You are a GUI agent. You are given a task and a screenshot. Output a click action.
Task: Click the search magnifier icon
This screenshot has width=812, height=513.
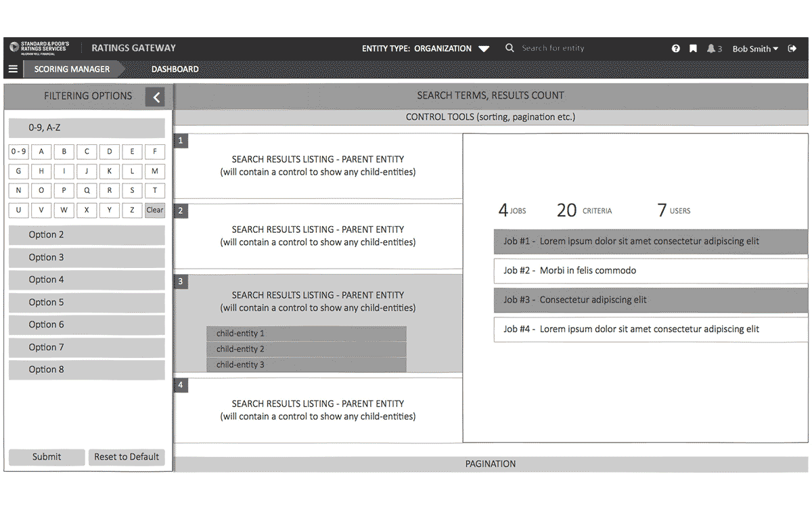[x=510, y=48]
